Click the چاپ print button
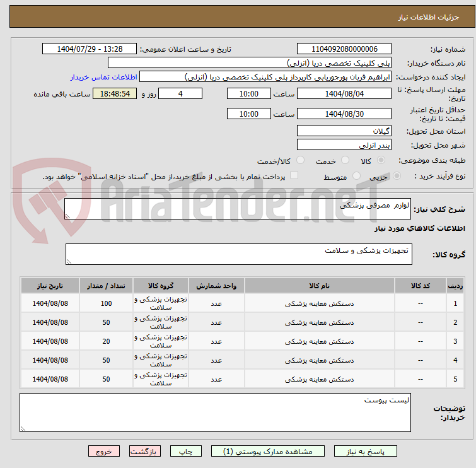 coord(186,451)
